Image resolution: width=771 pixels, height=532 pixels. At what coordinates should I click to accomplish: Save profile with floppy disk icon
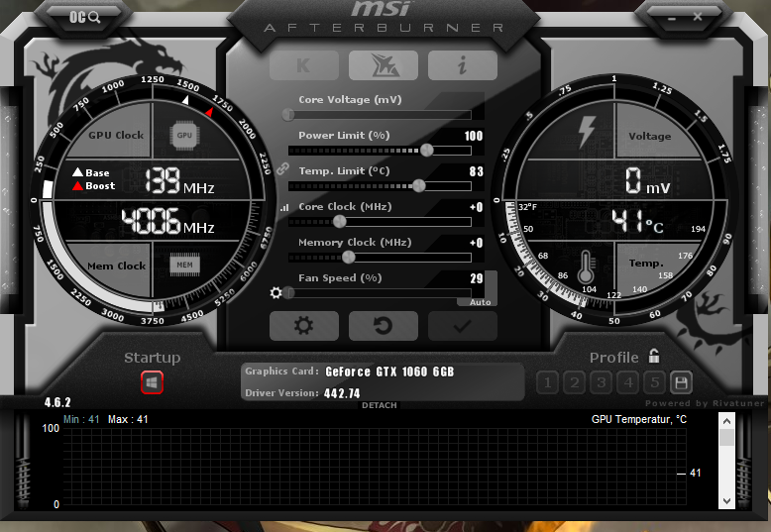tap(681, 382)
